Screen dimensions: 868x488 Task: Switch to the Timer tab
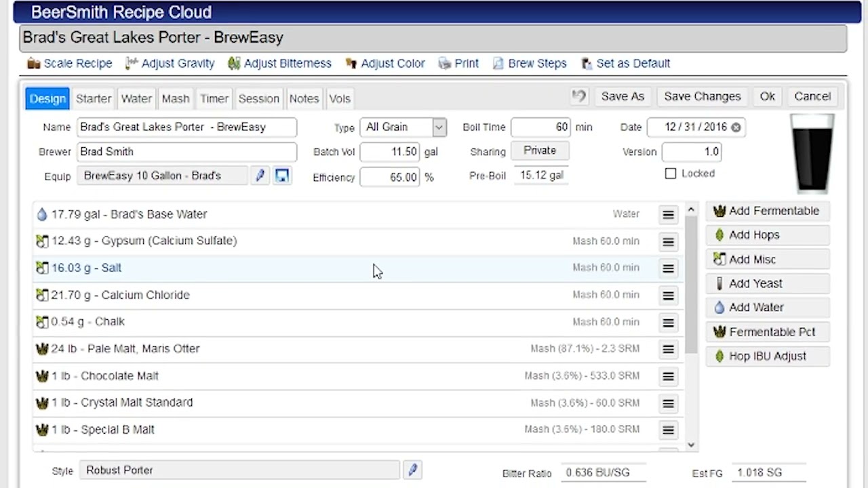(x=214, y=98)
